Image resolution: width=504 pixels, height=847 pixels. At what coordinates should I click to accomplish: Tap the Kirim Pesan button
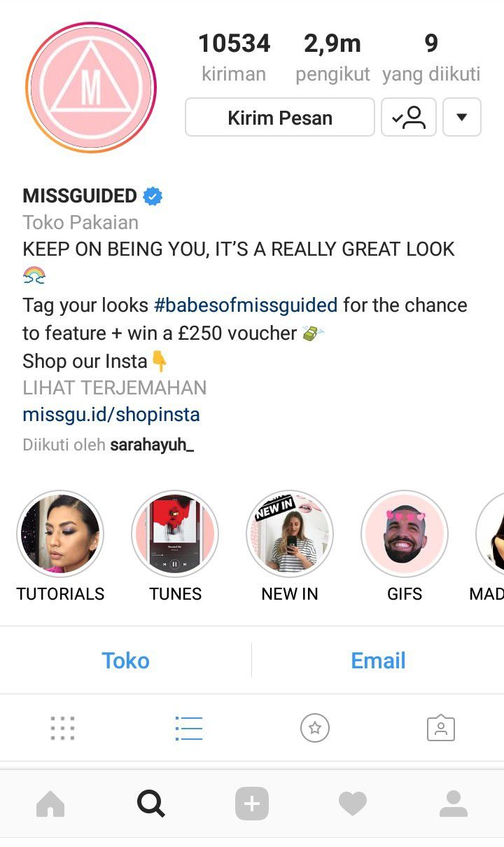pyautogui.click(x=280, y=117)
